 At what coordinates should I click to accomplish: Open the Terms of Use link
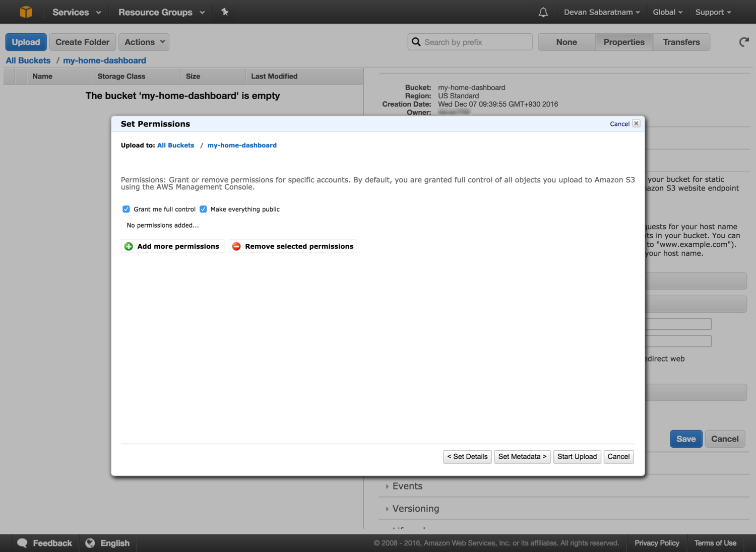[x=715, y=543]
